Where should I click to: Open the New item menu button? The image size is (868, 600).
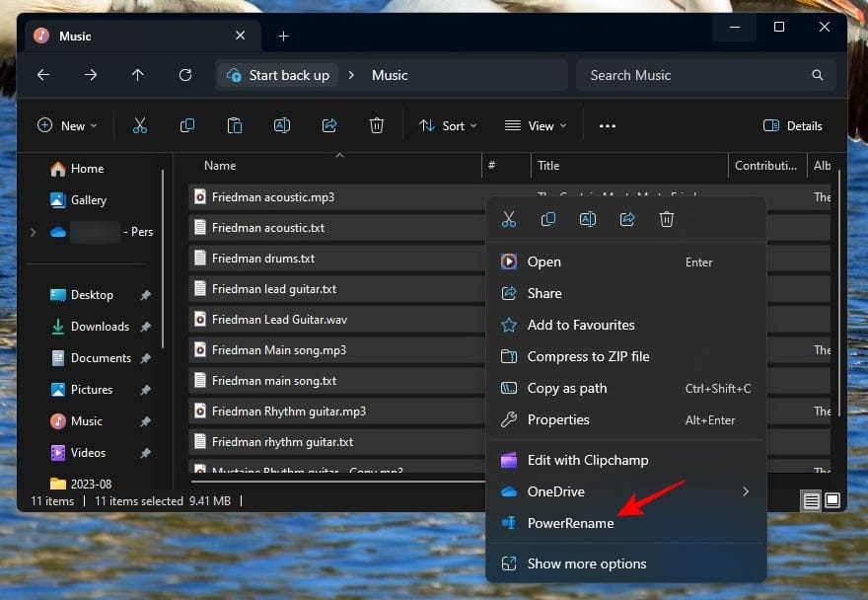click(65, 125)
